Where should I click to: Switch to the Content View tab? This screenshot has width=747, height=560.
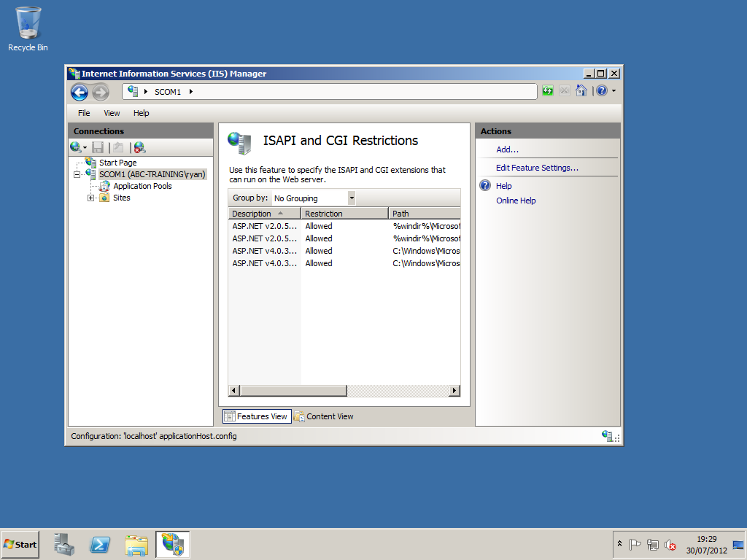[324, 416]
